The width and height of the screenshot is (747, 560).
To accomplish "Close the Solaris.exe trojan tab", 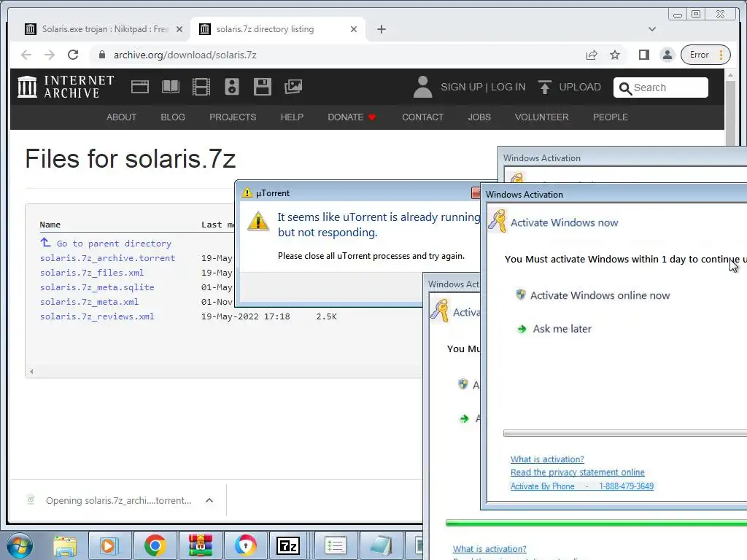I will pos(179,29).
